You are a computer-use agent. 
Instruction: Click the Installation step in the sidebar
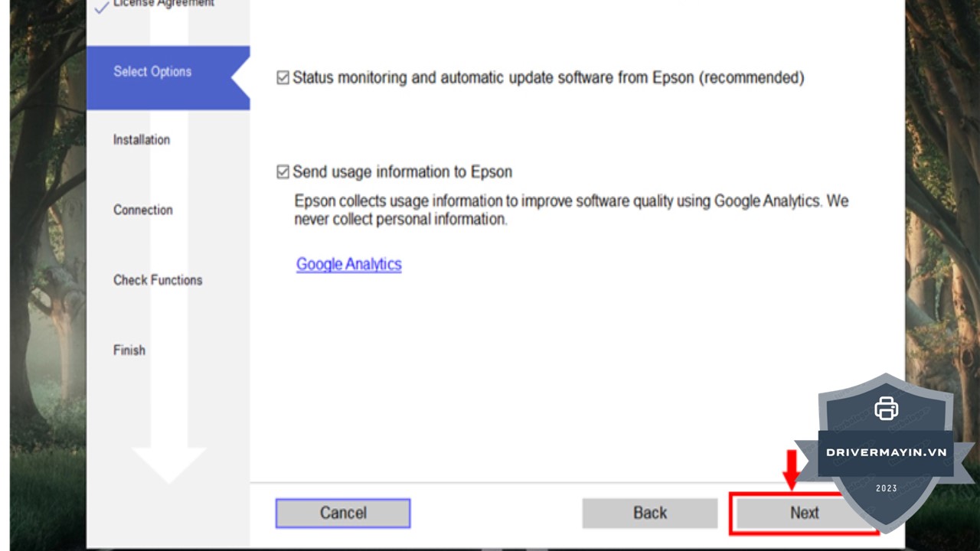[x=142, y=140]
